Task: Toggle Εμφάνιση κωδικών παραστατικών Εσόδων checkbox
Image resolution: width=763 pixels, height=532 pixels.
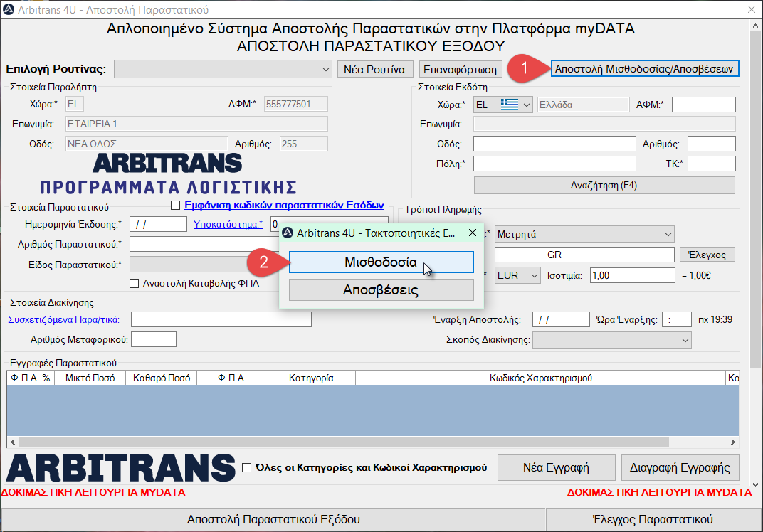Action: click(175, 206)
